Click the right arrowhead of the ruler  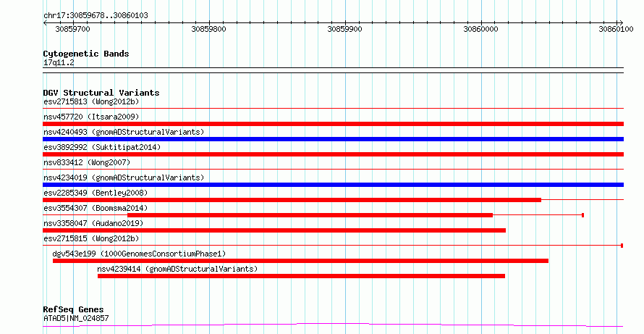coord(621,23)
